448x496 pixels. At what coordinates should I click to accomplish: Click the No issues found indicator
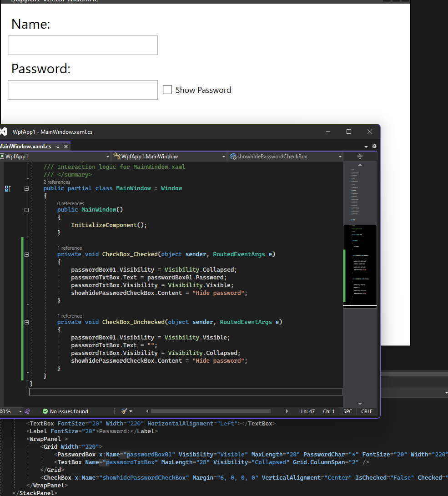(x=65, y=411)
